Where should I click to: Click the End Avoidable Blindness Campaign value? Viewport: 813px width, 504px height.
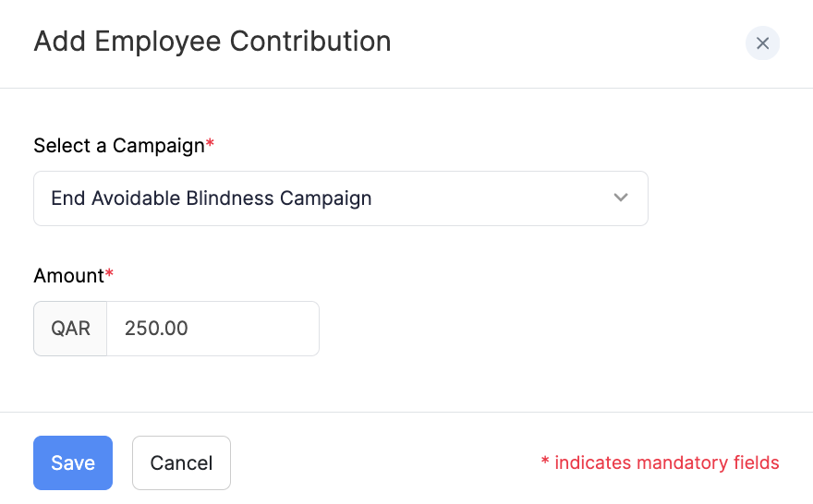point(212,198)
